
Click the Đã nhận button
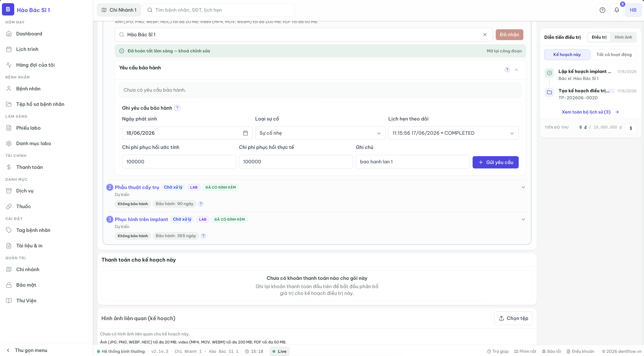(x=509, y=35)
